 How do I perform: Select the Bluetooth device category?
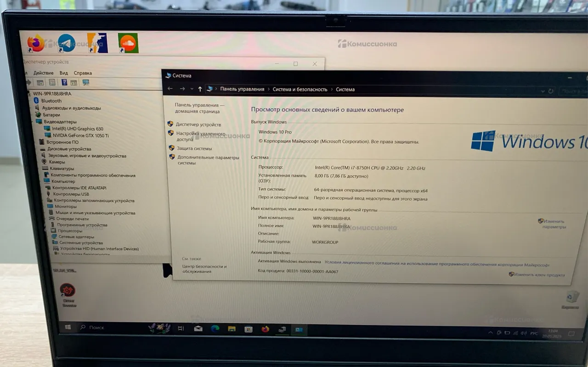tap(51, 101)
